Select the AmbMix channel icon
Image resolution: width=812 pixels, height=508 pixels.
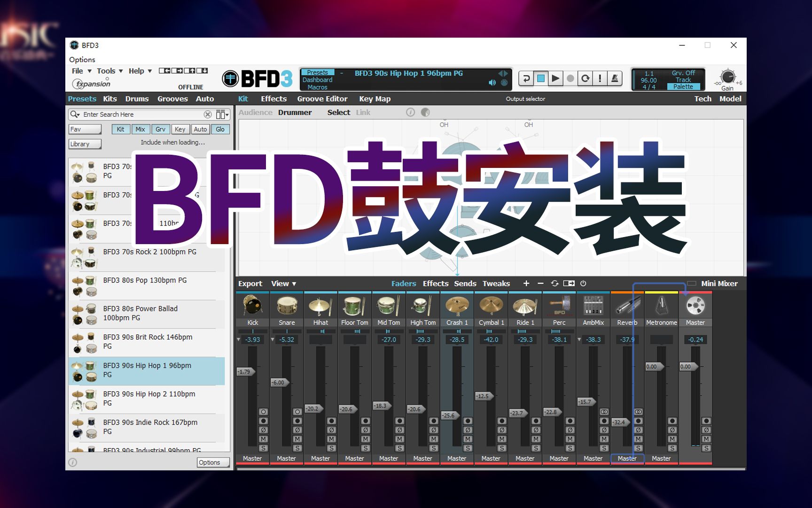(593, 306)
